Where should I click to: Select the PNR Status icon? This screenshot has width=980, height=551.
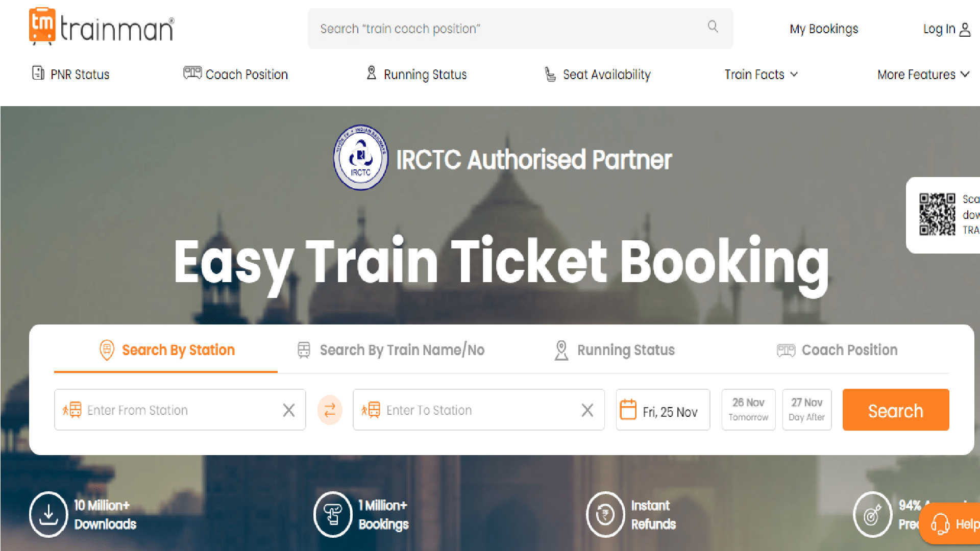38,74
